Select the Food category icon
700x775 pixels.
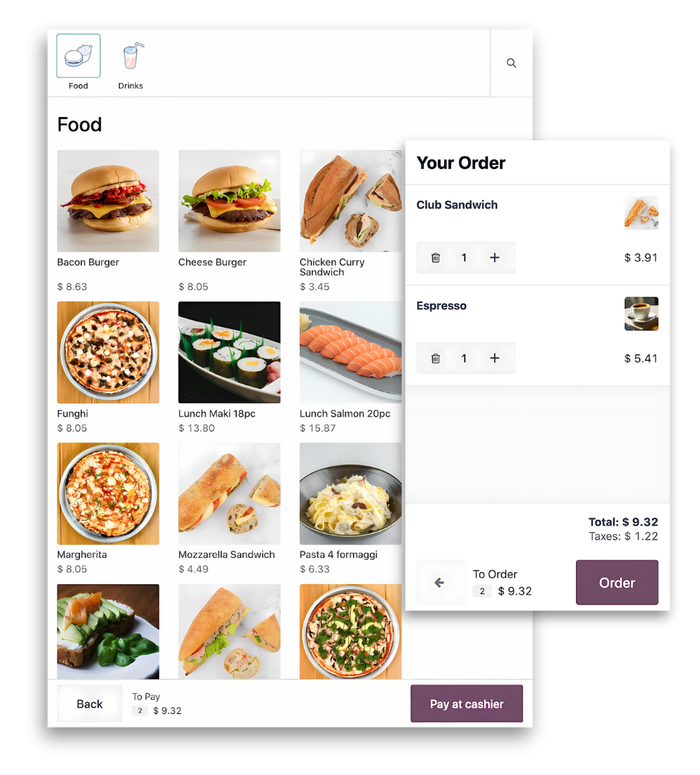[x=78, y=56]
